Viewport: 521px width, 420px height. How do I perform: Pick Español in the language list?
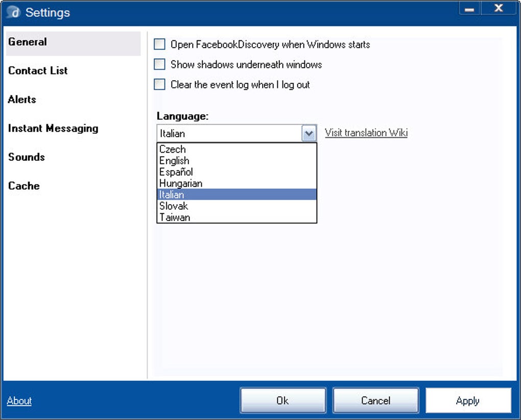point(236,171)
